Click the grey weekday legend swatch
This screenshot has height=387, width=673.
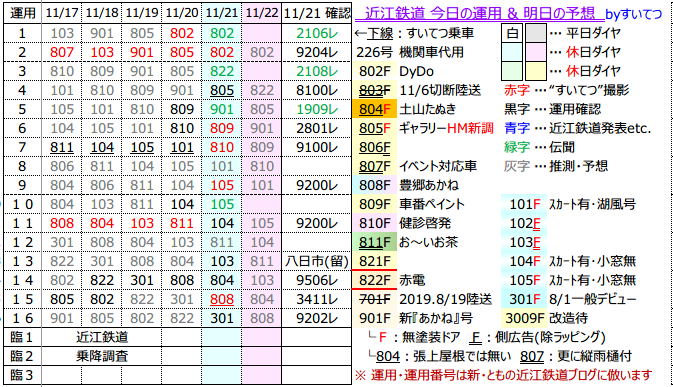coord(536,33)
